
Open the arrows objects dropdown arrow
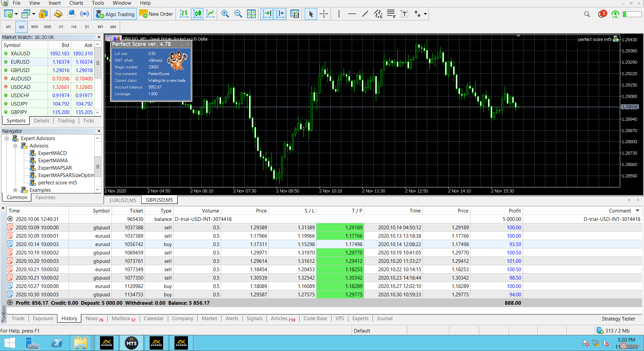425,14
